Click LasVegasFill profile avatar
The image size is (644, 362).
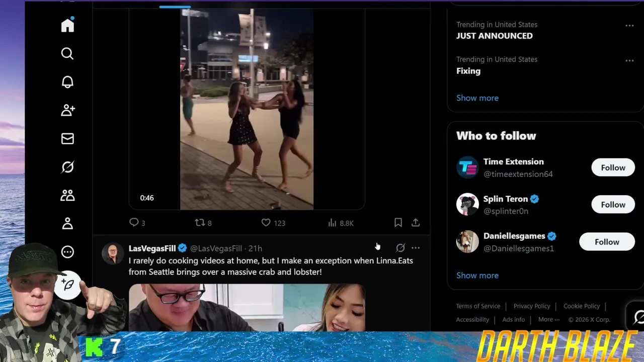tap(112, 254)
